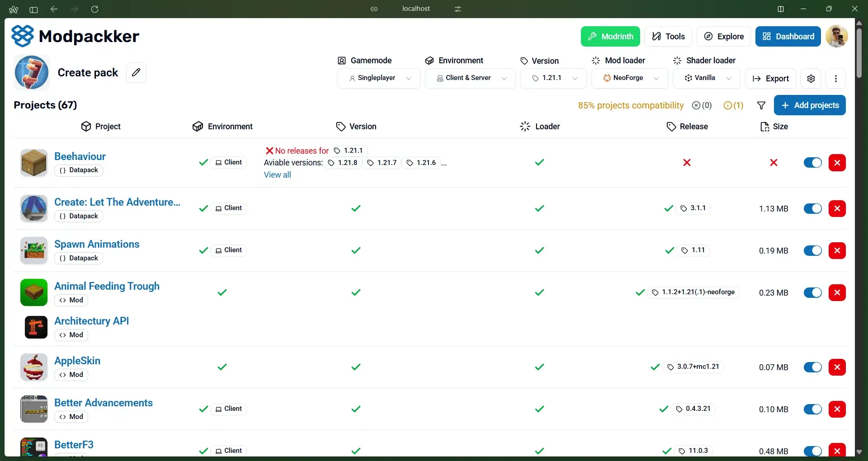Image resolution: width=868 pixels, height=461 pixels.
Task: Click the browser reload icon
Action: [94, 9]
